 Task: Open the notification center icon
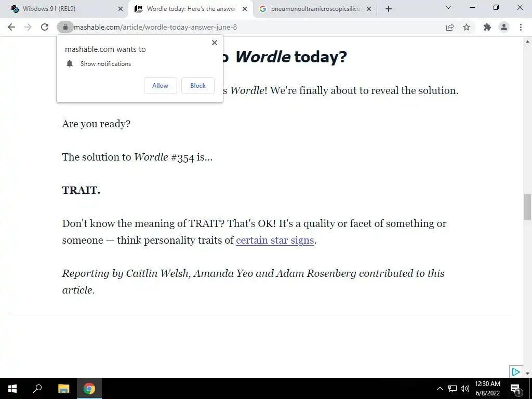pos(515,389)
